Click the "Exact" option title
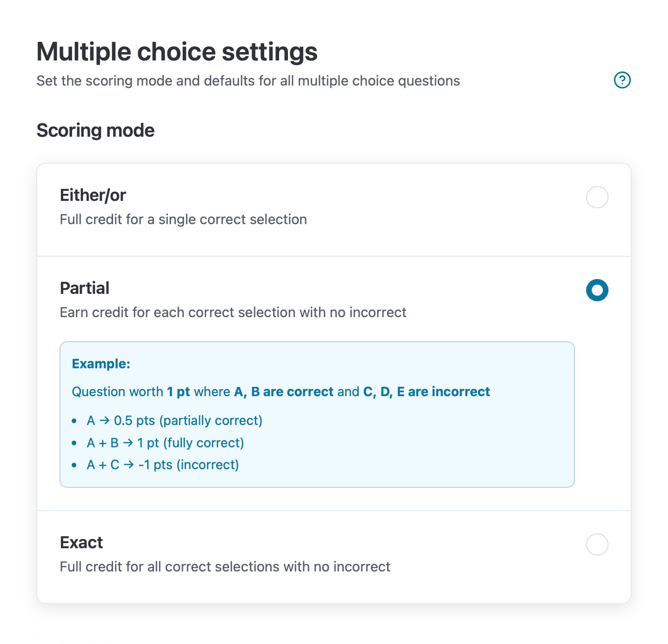The height and width of the screenshot is (644, 668). point(81,543)
